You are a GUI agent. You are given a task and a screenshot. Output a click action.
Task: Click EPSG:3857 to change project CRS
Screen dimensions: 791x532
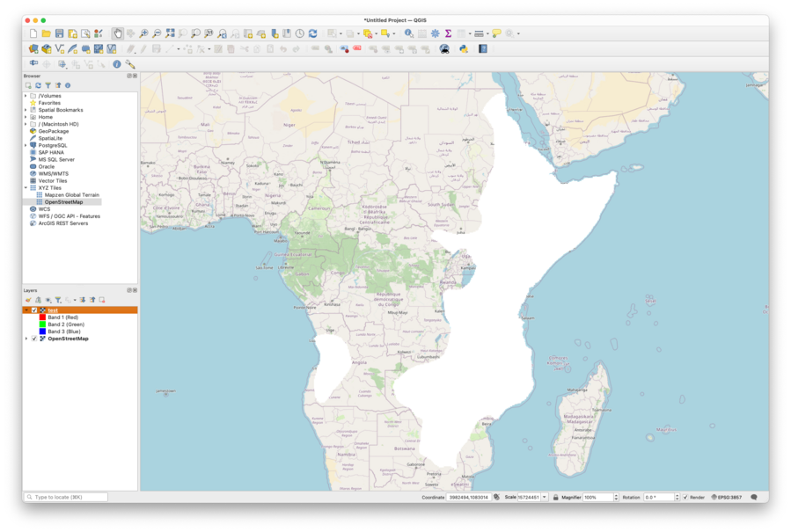point(731,497)
